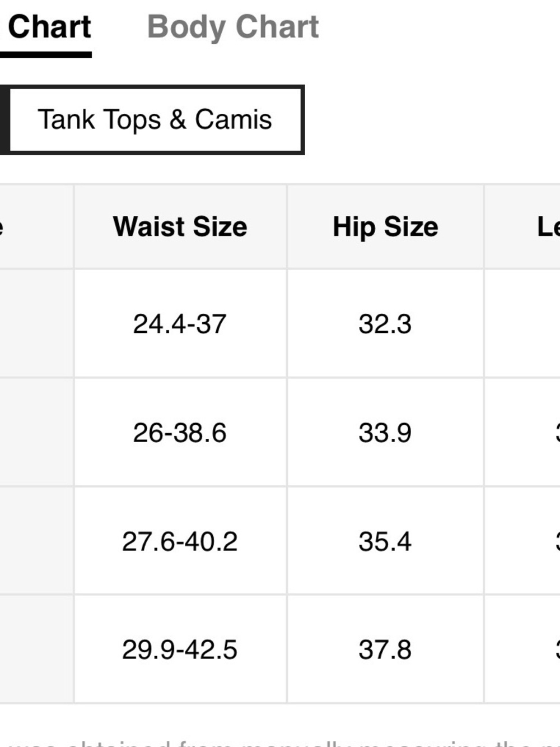Click the Waist Size column header
Image resolution: width=560 pixels, height=747 pixels.
pyautogui.click(x=180, y=226)
